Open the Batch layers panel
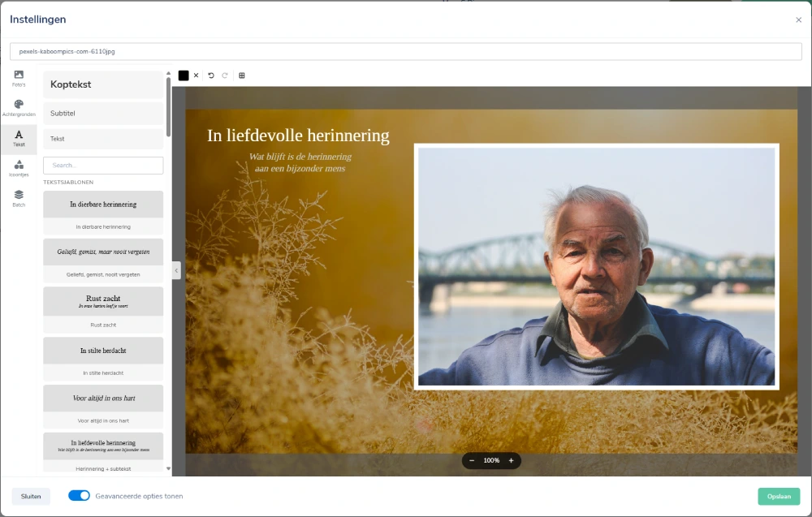Image resolution: width=812 pixels, height=517 pixels. coord(19,198)
